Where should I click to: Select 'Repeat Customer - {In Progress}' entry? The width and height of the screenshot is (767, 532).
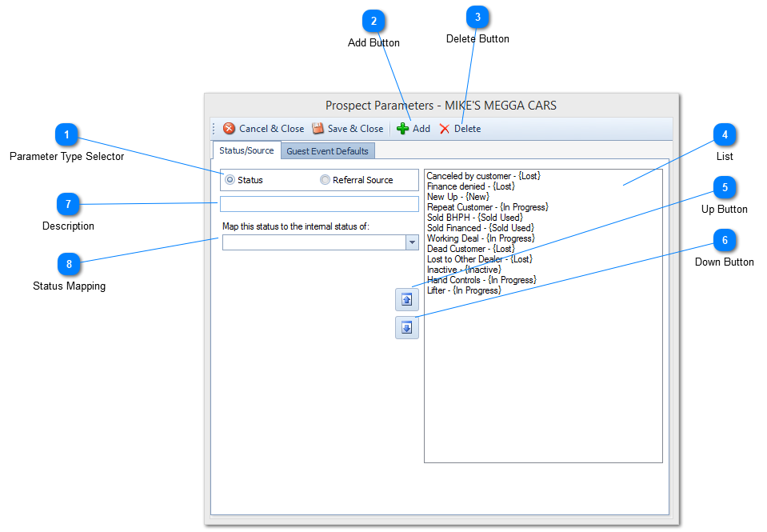[488, 207]
